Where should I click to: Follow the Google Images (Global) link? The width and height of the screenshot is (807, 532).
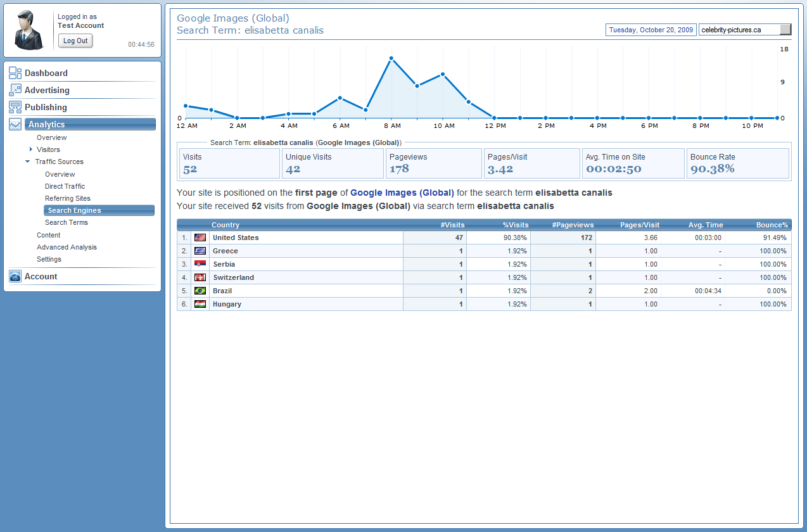click(x=402, y=193)
